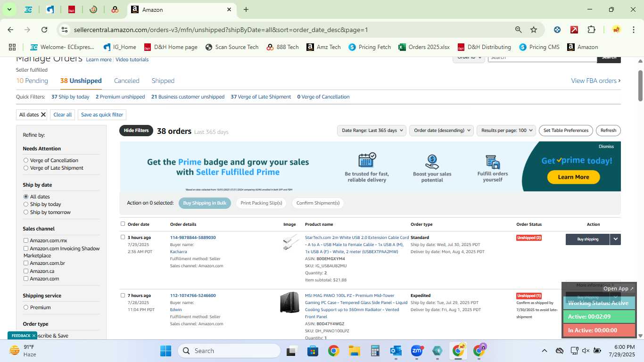The width and height of the screenshot is (644, 362).
Task: Refresh the orders list
Action: (x=608, y=131)
